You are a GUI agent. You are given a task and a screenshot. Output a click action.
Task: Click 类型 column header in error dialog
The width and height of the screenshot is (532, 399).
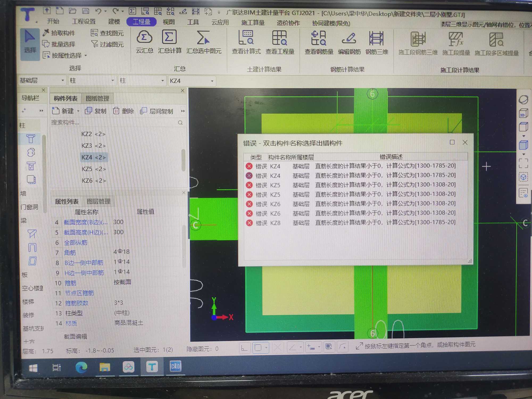pos(256,157)
